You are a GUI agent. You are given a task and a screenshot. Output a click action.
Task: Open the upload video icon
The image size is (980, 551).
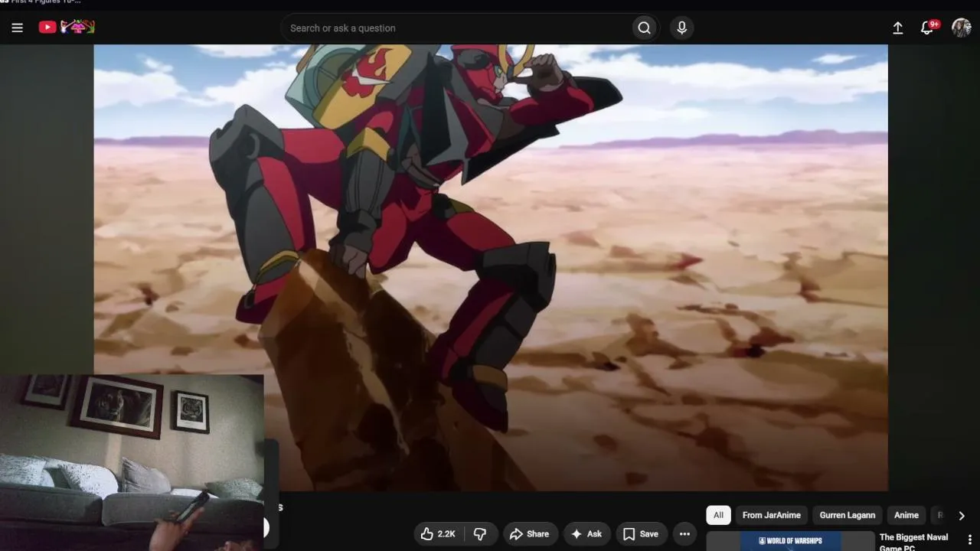pos(898,28)
